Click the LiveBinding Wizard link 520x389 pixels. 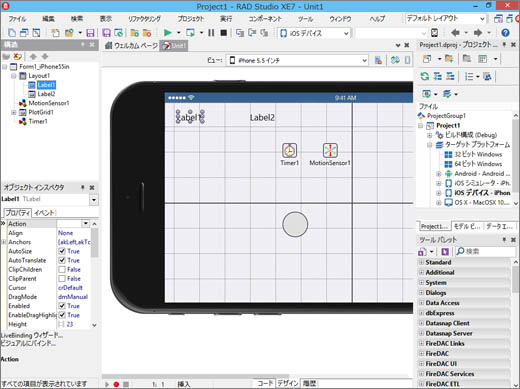tap(32, 335)
